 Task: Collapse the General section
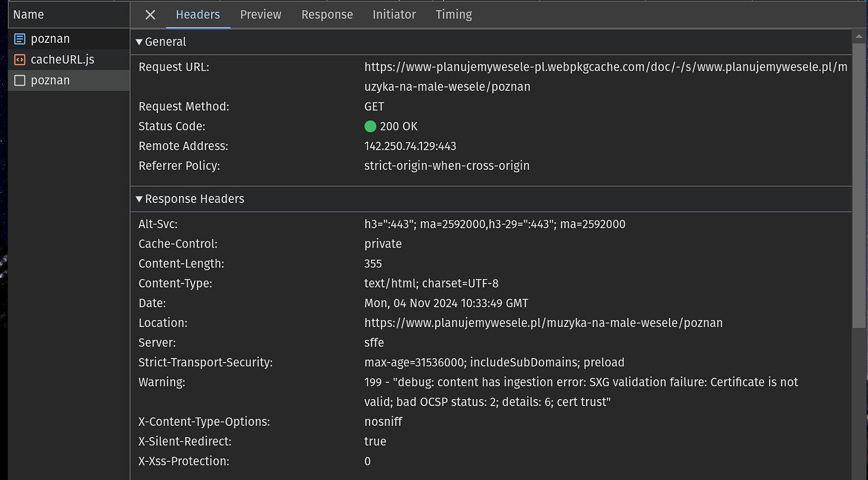point(139,42)
